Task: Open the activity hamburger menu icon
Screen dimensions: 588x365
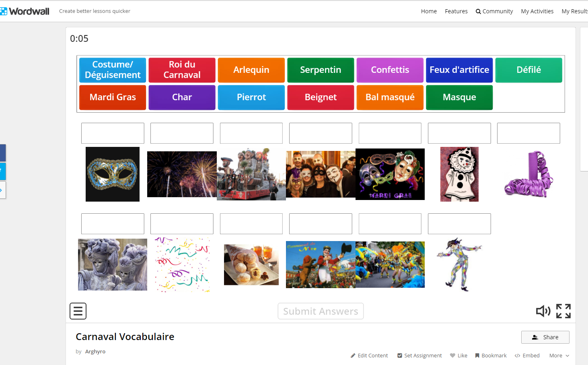Action: 78,311
